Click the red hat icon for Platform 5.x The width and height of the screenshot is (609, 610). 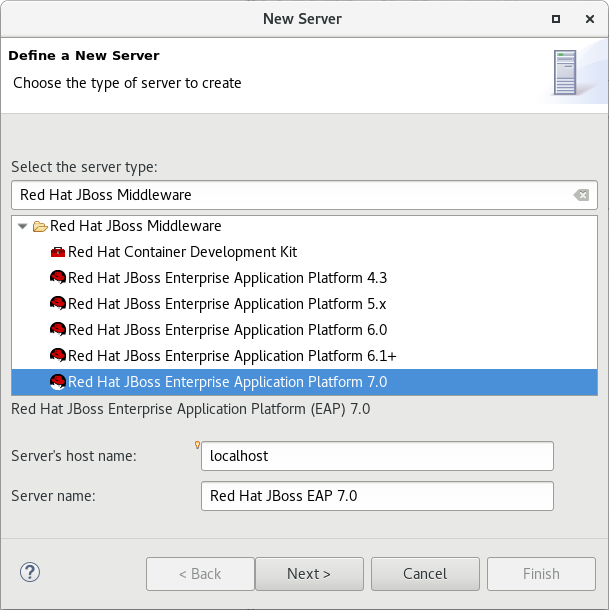[58, 304]
